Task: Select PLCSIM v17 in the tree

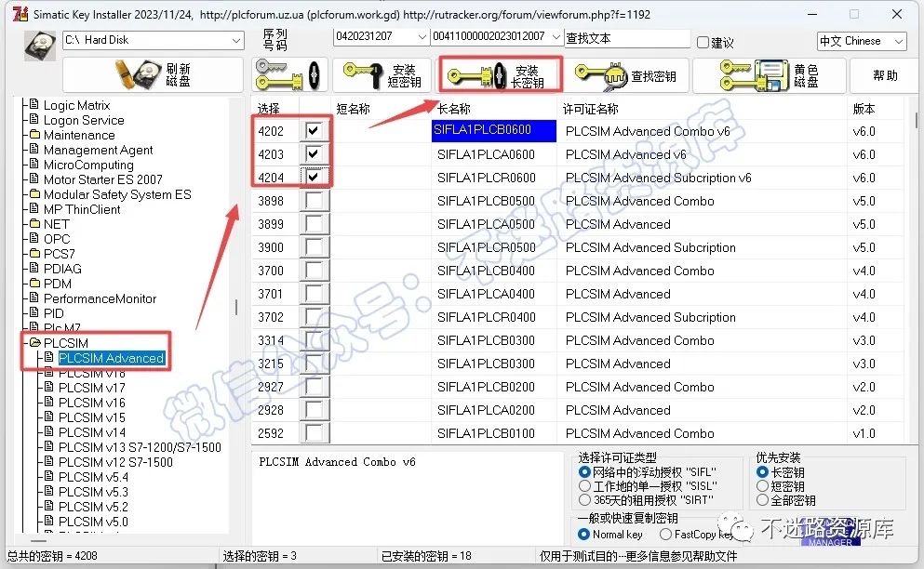Action: click(x=92, y=388)
